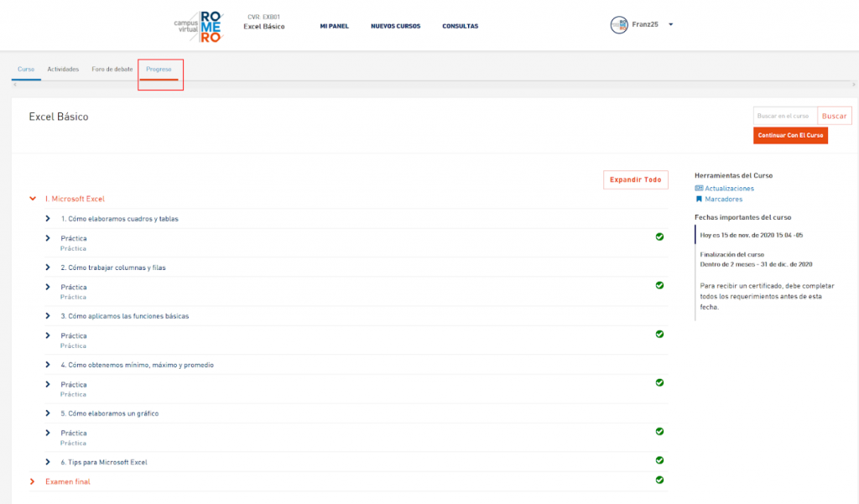Expand chevron of Práctica under lesson 3
This screenshot has height=504, width=859.
(x=48, y=335)
